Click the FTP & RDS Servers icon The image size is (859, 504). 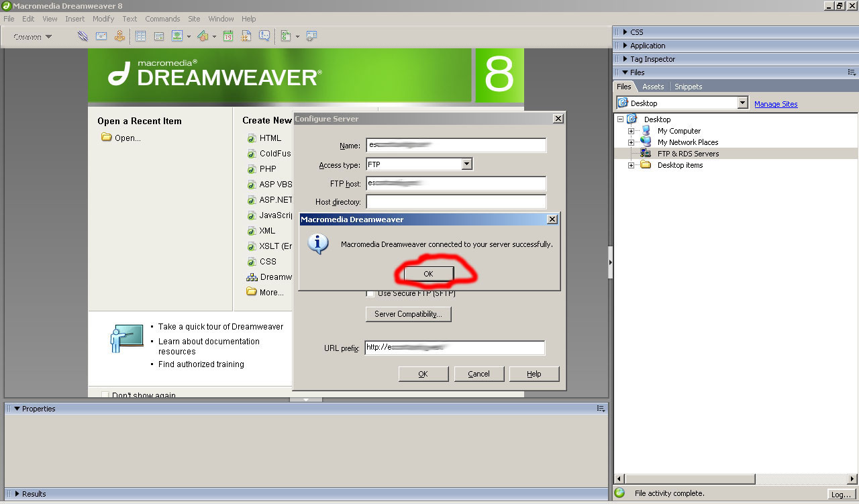(646, 154)
